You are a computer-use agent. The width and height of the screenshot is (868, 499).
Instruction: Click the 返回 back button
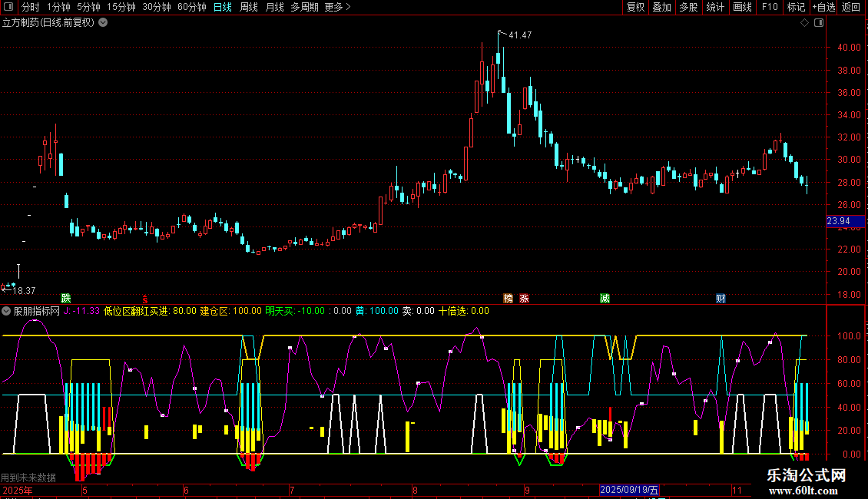click(851, 7)
